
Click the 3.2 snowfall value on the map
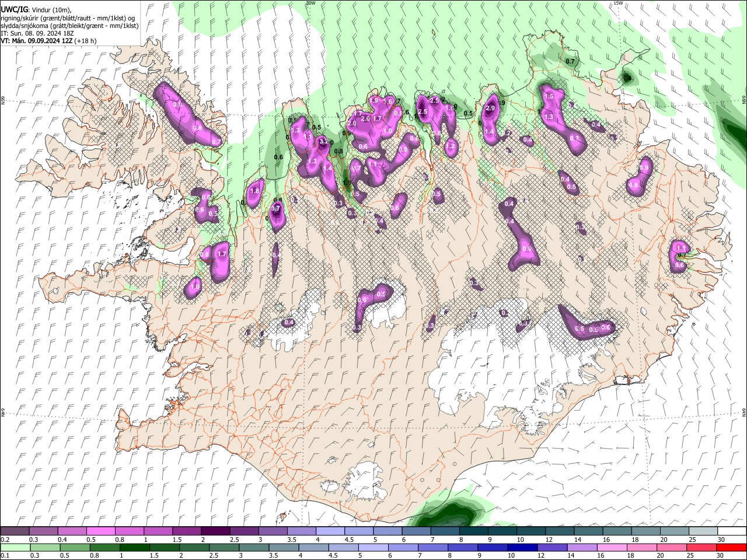324,141
